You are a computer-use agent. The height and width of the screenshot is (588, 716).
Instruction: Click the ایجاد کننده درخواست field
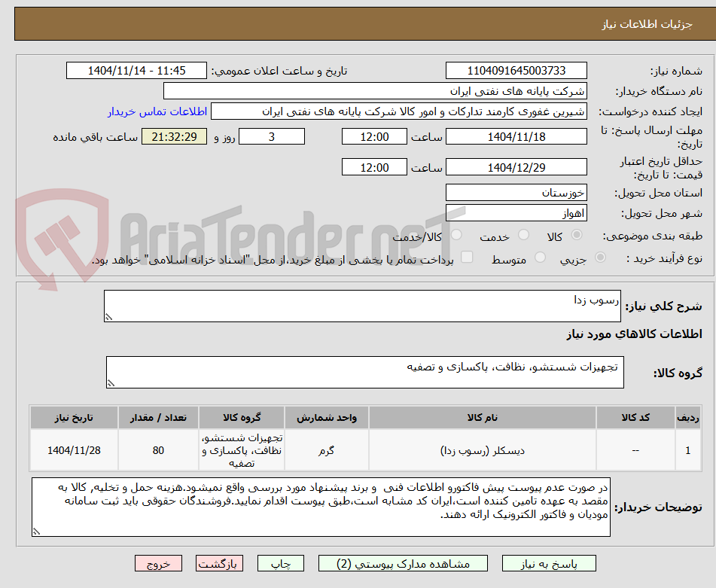(x=398, y=111)
